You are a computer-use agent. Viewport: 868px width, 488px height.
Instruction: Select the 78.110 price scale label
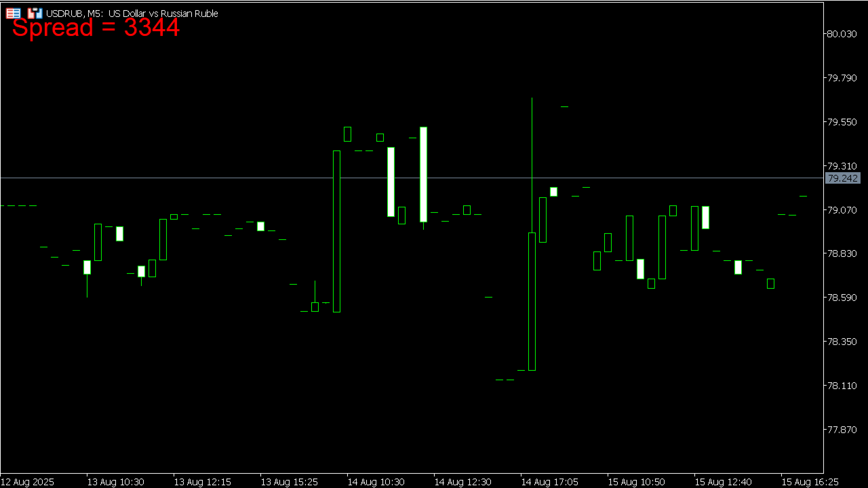[842, 386]
